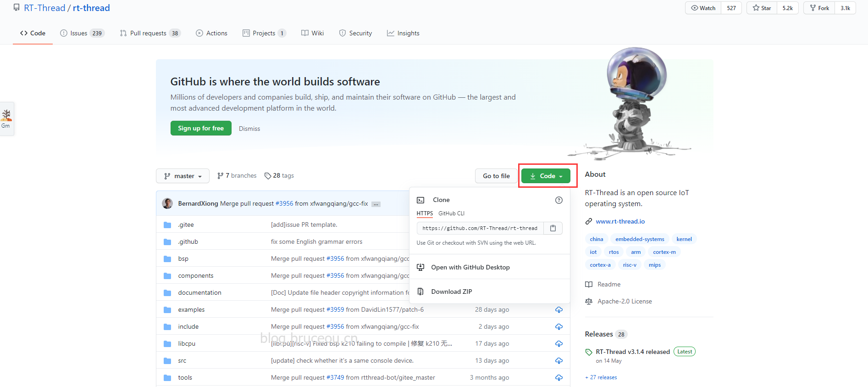Image resolution: width=868 pixels, height=387 pixels.
Task: Click the 527 watchers count
Action: 731,8
